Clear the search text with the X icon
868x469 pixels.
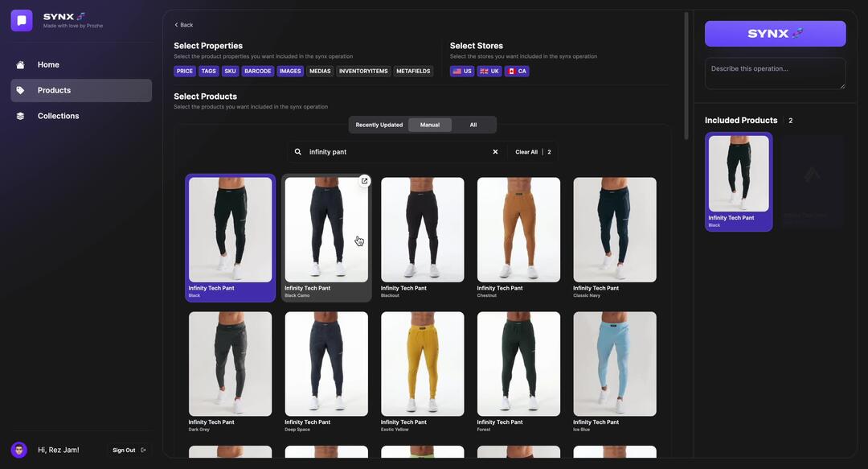pos(495,152)
